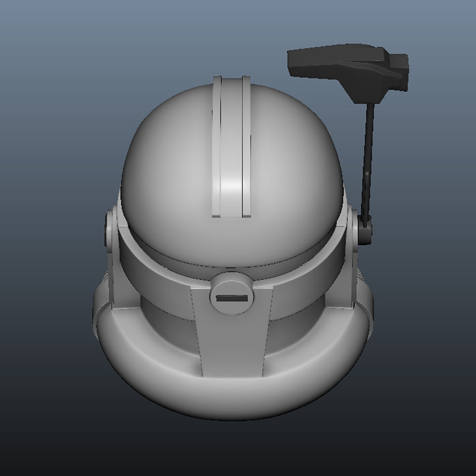
Task: Click the raised center ridge on the dome
Action: click(231, 147)
